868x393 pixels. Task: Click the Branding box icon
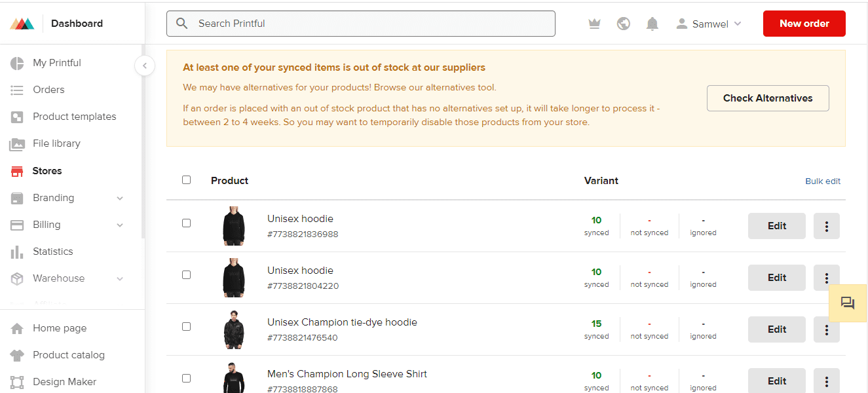[17, 198]
